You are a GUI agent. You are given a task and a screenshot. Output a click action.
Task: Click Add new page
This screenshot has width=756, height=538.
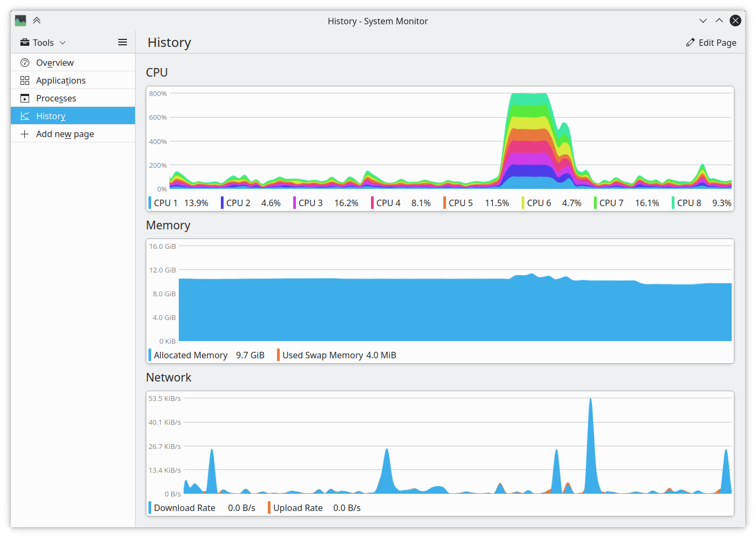[x=65, y=133]
